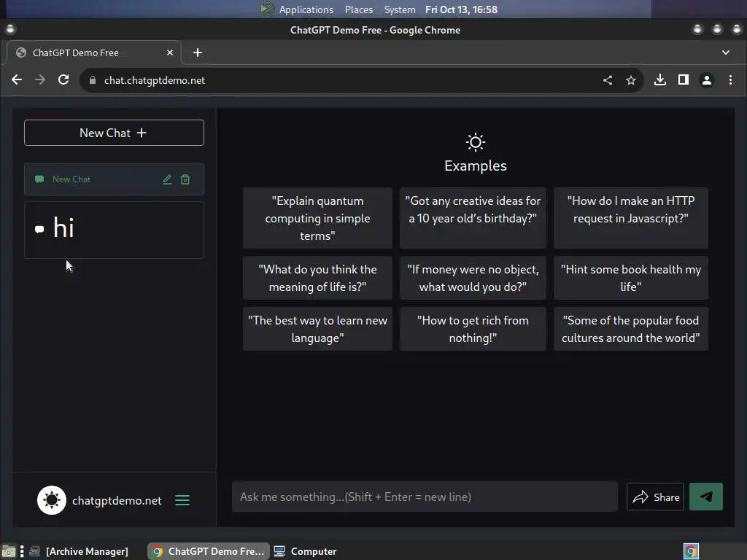Choose "What do you think the meaning of life is?" example
Viewport: 747px width, 560px height.
coord(317,278)
